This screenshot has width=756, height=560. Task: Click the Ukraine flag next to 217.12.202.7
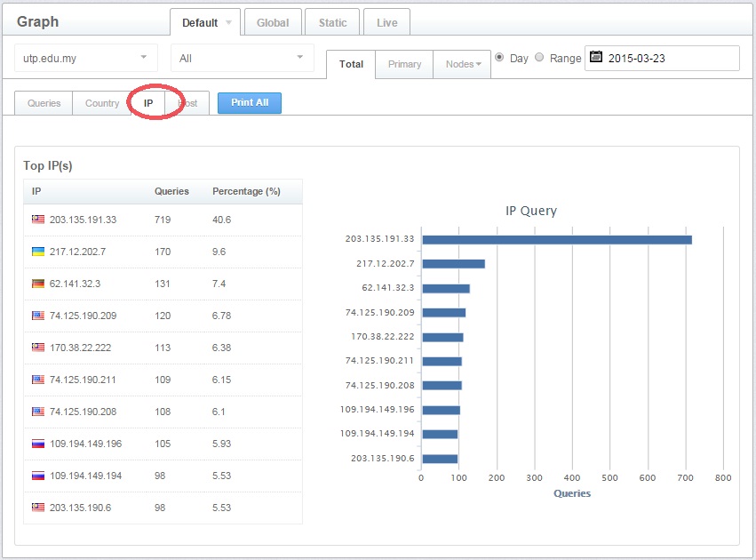[x=37, y=252]
